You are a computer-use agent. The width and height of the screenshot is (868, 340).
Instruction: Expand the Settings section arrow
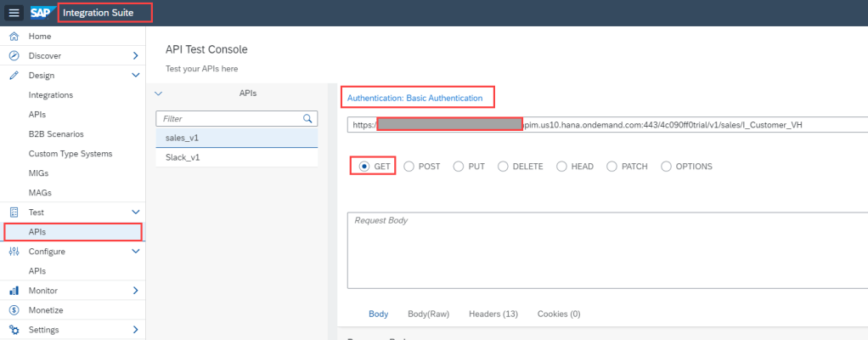pyautogui.click(x=135, y=330)
